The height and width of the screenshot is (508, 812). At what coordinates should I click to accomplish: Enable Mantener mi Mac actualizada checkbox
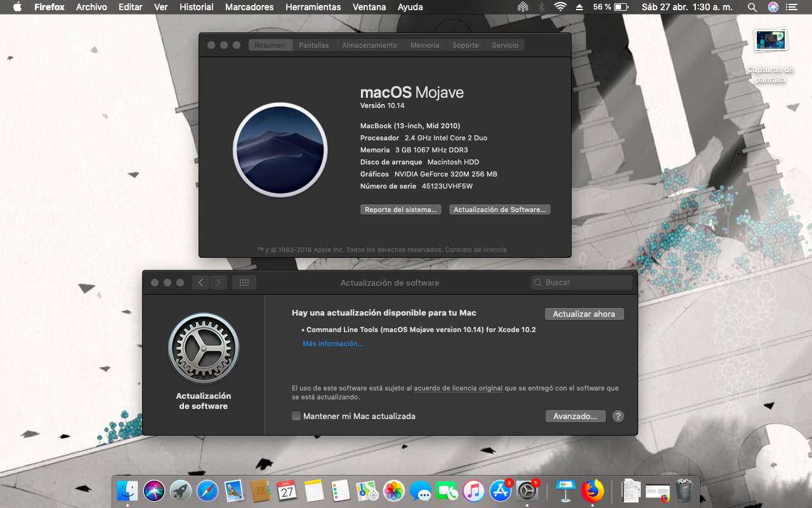tap(296, 417)
